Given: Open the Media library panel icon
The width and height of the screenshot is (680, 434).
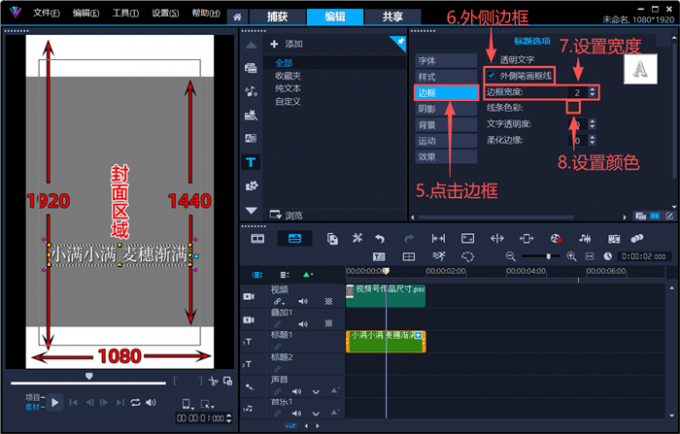Looking at the screenshot, I should (x=251, y=68).
